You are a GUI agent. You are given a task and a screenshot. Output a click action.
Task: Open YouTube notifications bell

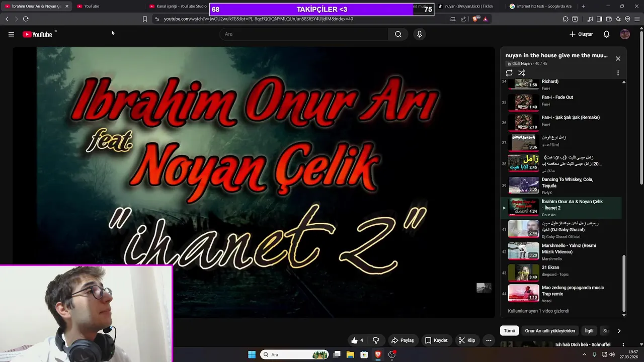[x=606, y=34]
